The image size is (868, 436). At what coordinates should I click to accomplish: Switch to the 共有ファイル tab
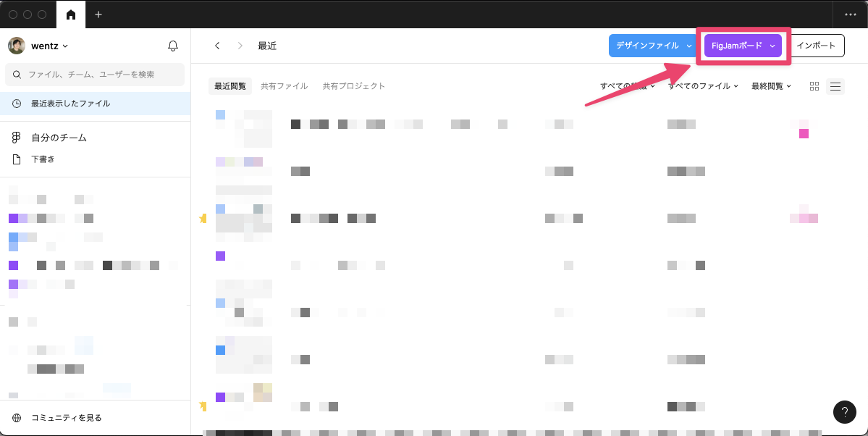[284, 86]
